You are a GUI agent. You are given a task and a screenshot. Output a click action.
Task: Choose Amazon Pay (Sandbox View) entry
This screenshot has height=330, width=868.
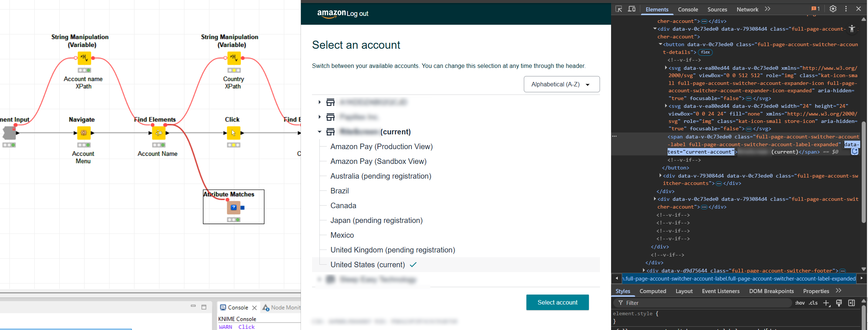point(379,161)
